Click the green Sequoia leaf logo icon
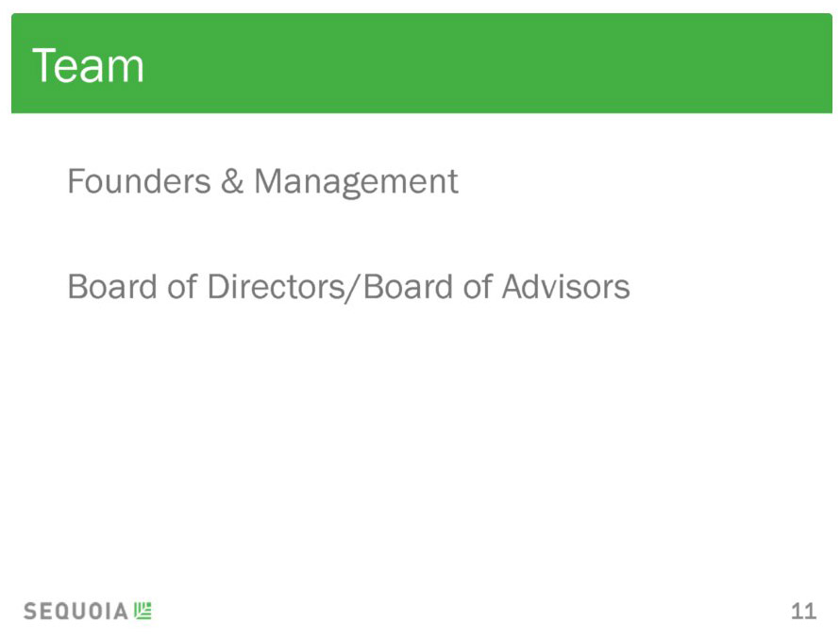 tap(143, 611)
